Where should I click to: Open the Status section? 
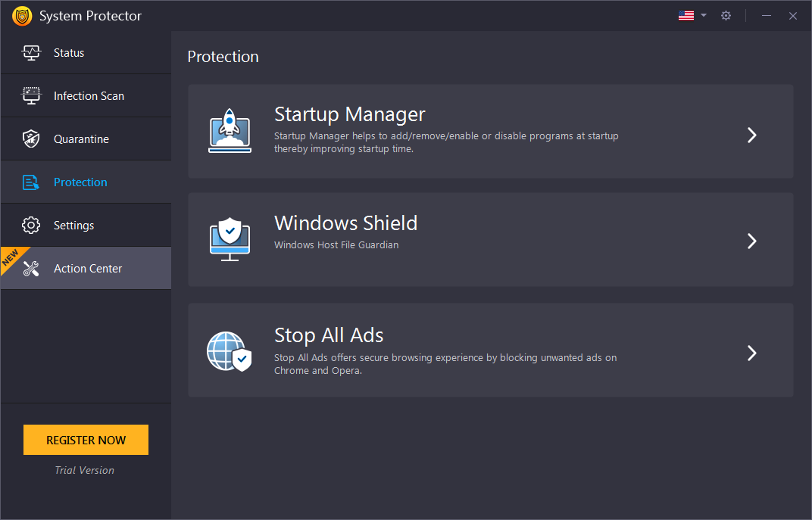[x=69, y=52]
